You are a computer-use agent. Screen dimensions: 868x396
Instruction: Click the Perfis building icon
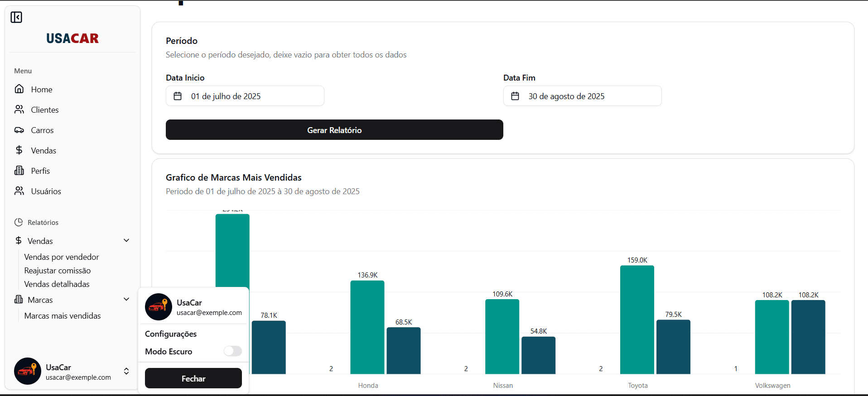pyautogui.click(x=19, y=171)
